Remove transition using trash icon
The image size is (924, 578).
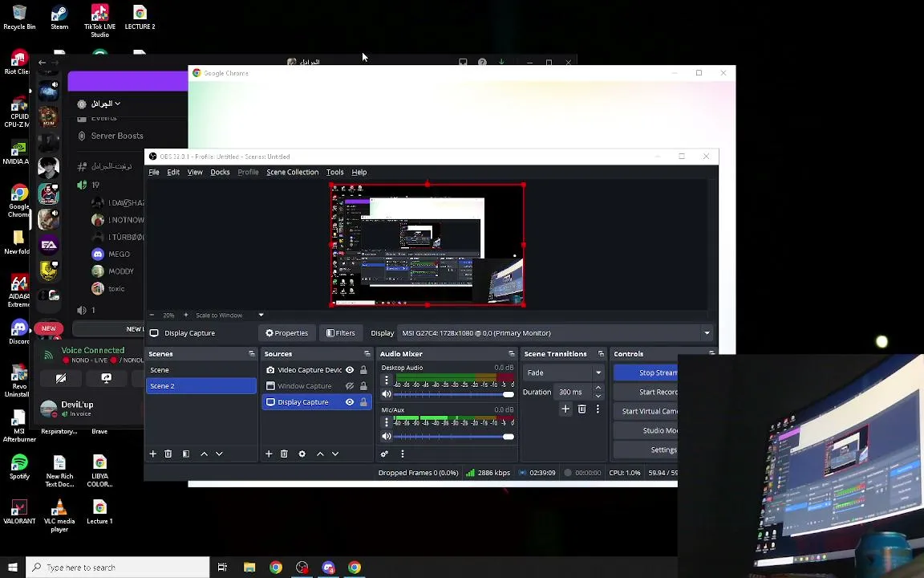[x=582, y=409]
